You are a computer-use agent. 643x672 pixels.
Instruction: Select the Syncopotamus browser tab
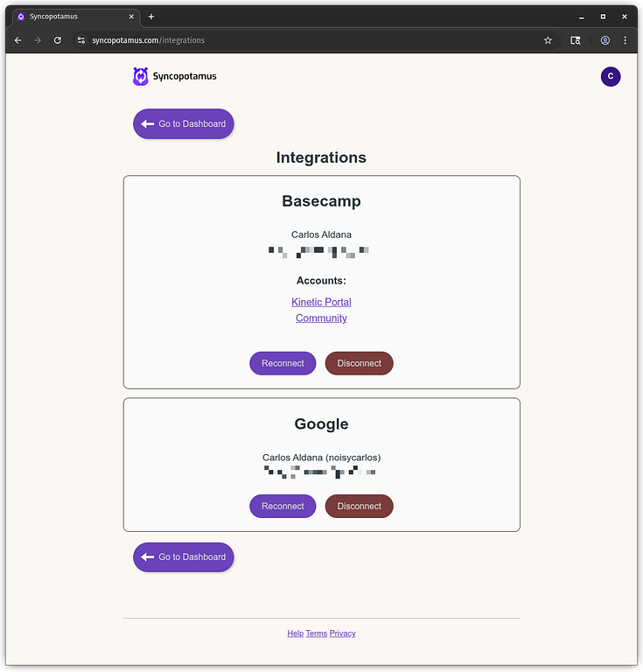[x=76, y=17]
